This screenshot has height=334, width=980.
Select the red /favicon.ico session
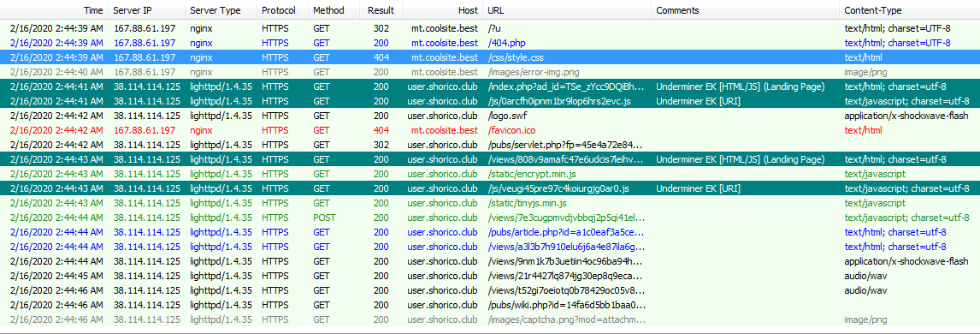[x=490, y=130]
